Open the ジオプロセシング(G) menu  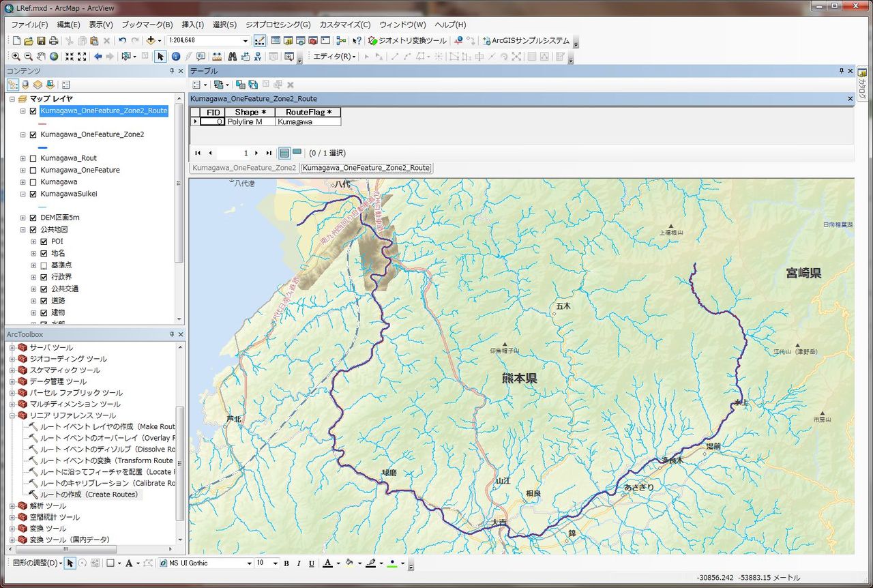[278, 25]
